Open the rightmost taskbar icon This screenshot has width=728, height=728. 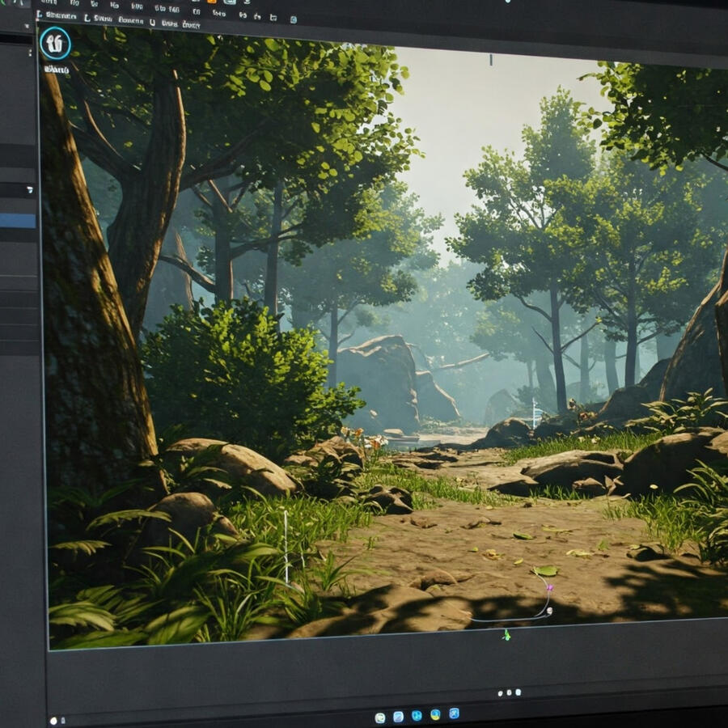click(454, 713)
